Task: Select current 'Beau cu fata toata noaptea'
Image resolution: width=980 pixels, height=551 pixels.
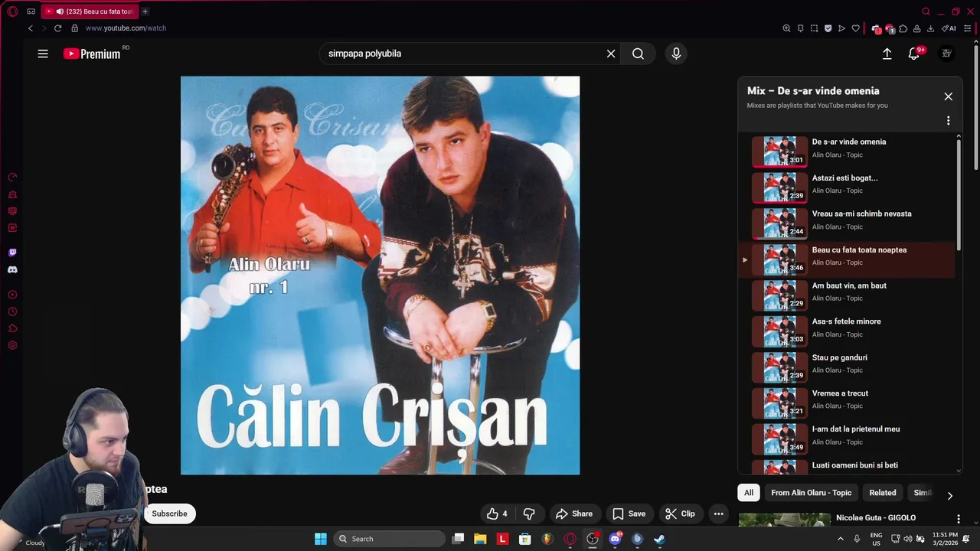Action: click(x=848, y=259)
